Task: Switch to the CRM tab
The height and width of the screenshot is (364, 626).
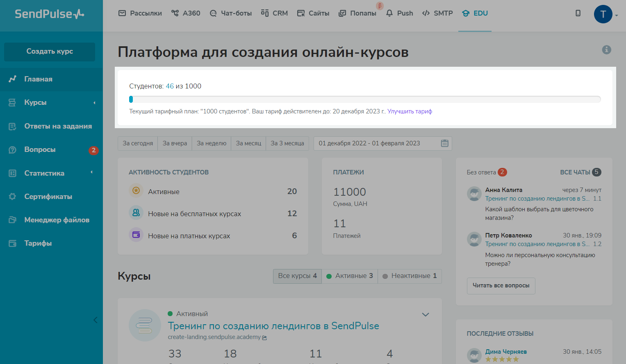Action: click(275, 13)
